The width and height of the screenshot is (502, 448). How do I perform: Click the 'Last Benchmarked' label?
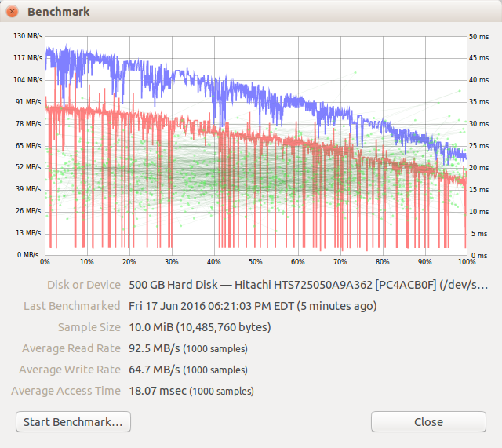tap(72, 306)
